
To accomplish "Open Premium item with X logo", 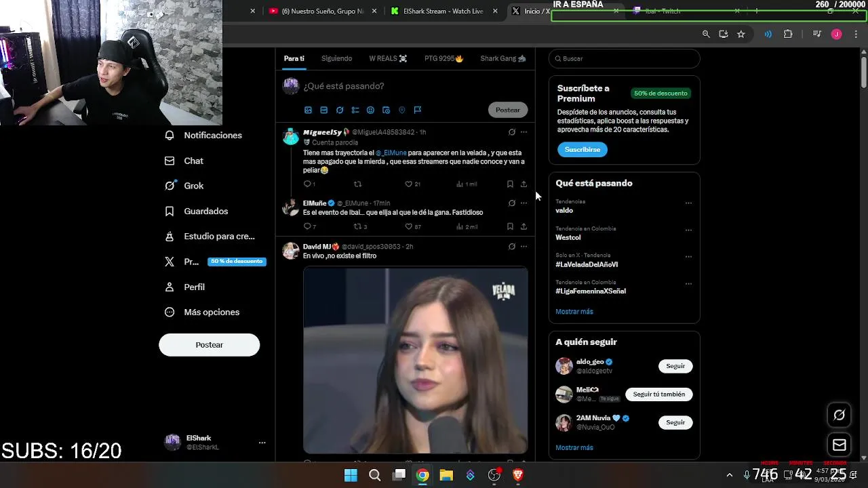I will click(x=214, y=262).
